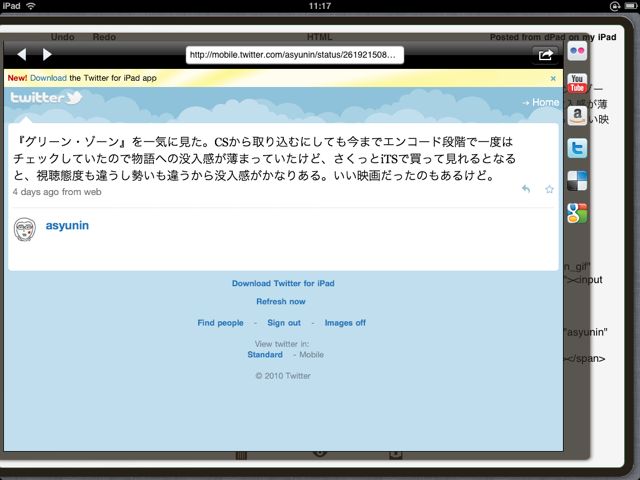Click the Download link in banner
Screen dimensions: 640x480
48,78
